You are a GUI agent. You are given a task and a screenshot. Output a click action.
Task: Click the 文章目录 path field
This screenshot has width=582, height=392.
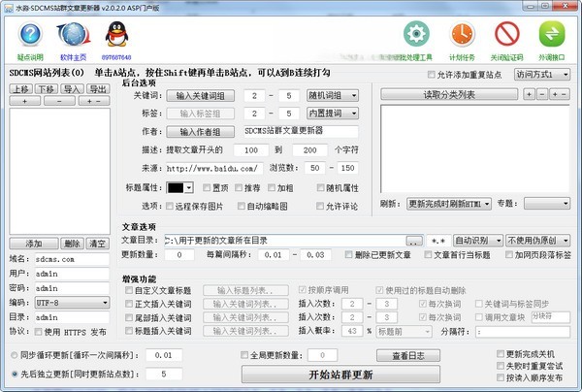click(x=285, y=241)
